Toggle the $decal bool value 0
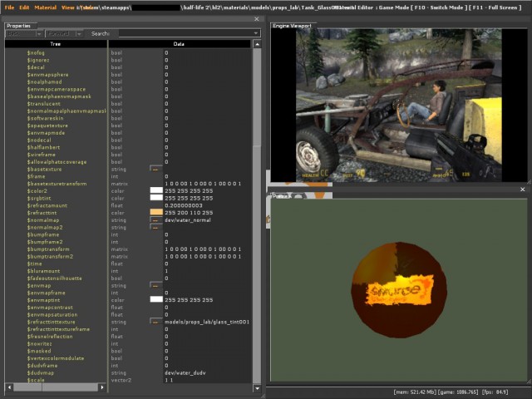532x399 pixels. click(x=166, y=67)
